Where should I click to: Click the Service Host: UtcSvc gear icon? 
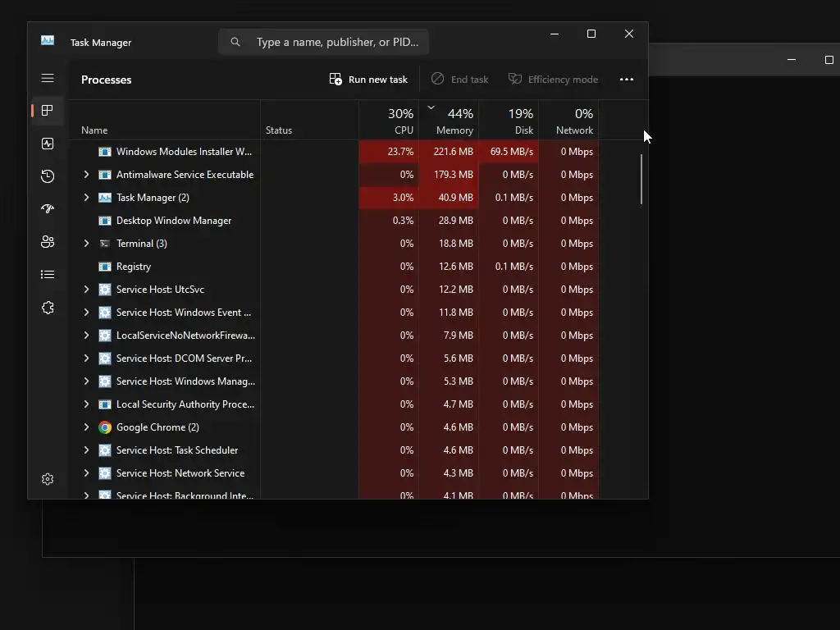(105, 290)
